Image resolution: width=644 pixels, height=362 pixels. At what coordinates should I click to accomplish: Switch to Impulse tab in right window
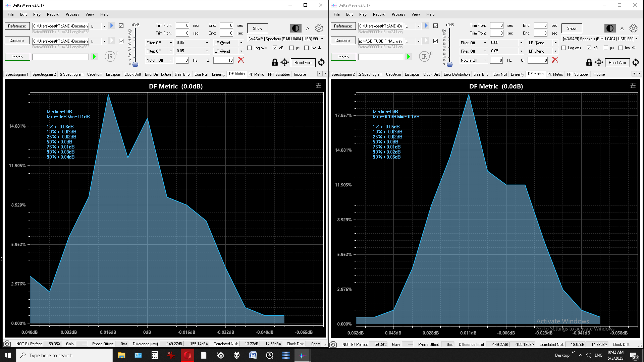pyautogui.click(x=599, y=74)
